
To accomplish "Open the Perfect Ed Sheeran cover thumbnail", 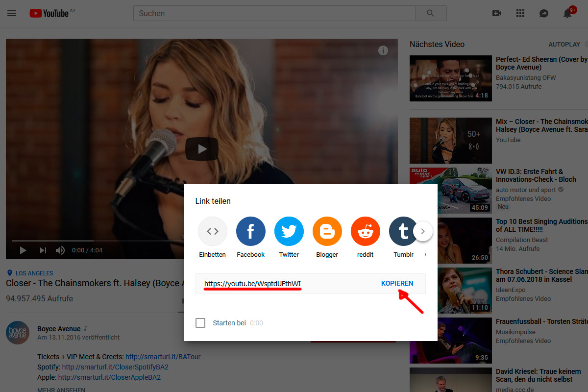I will [451, 78].
